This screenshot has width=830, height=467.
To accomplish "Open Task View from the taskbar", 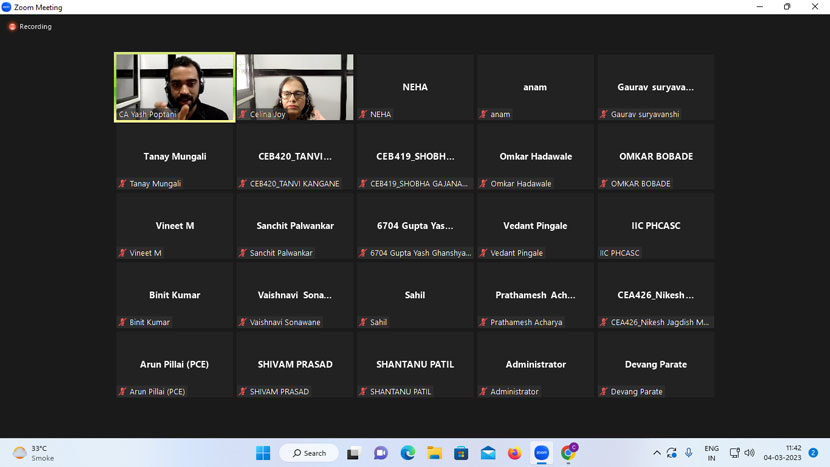I will pos(353,453).
